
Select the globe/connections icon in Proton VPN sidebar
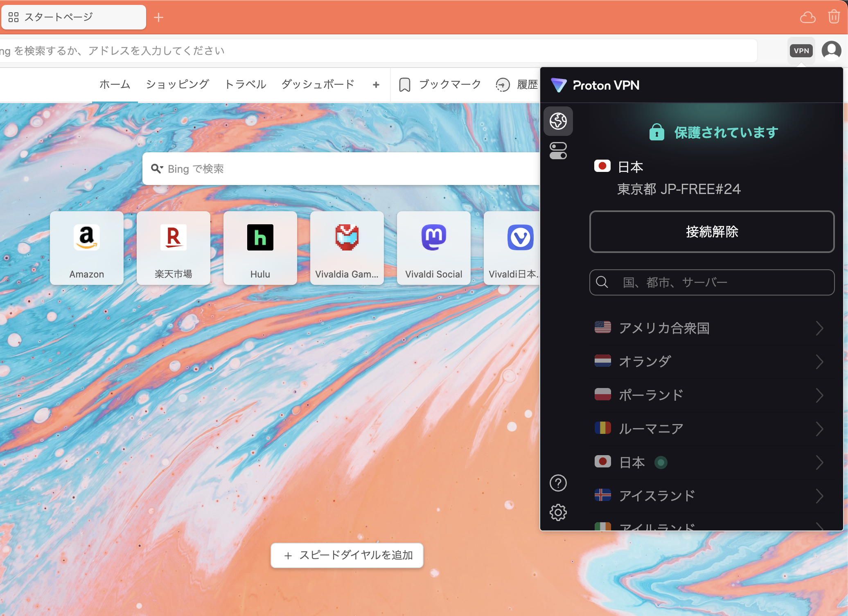point(558,121)
